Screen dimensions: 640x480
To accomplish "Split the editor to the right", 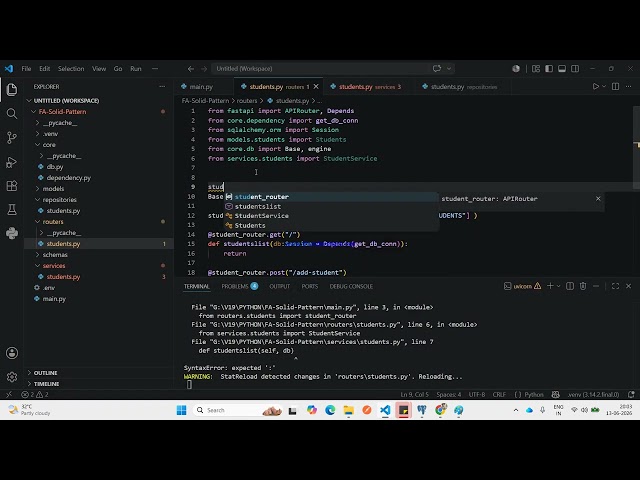I will tap(616, 87).
